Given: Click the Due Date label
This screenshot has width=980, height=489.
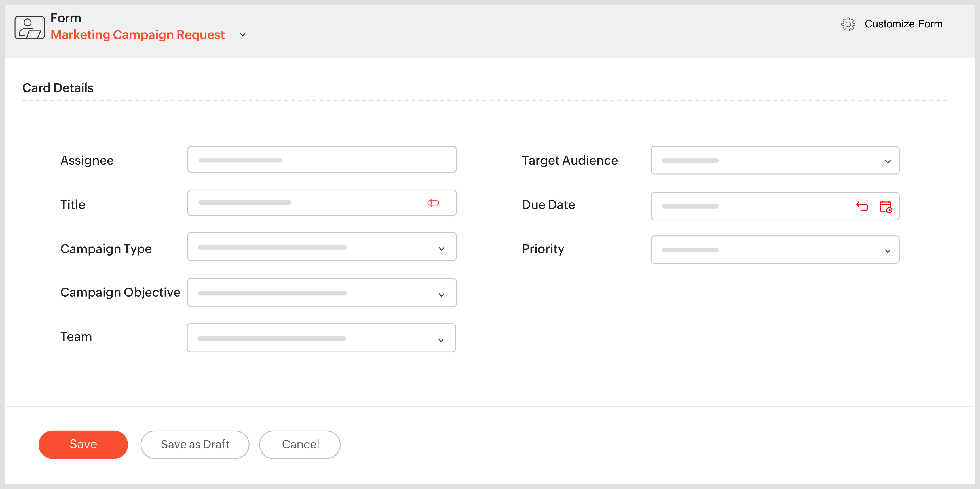Looking at the screenshot, I should (548, 205).
